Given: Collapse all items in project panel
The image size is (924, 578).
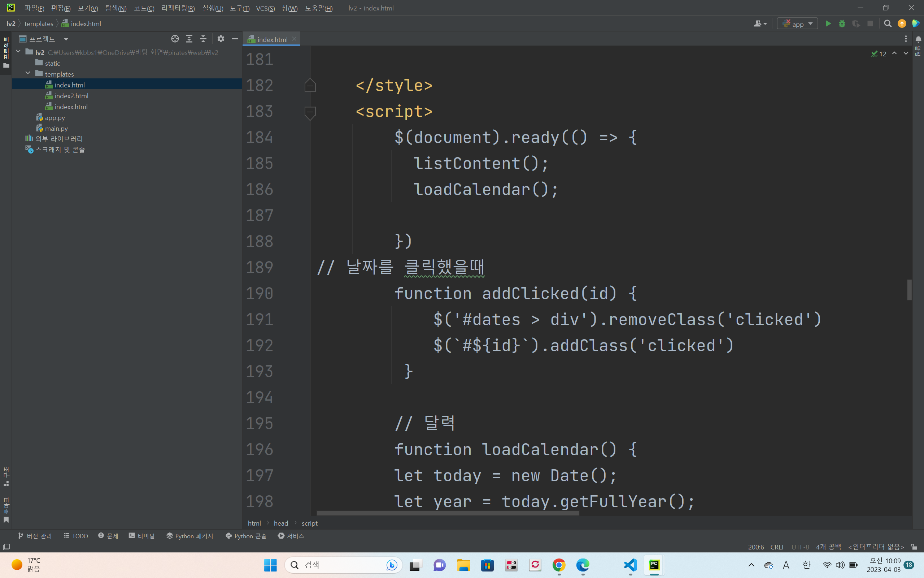Looking at the screenshot, I should (203, 39).
